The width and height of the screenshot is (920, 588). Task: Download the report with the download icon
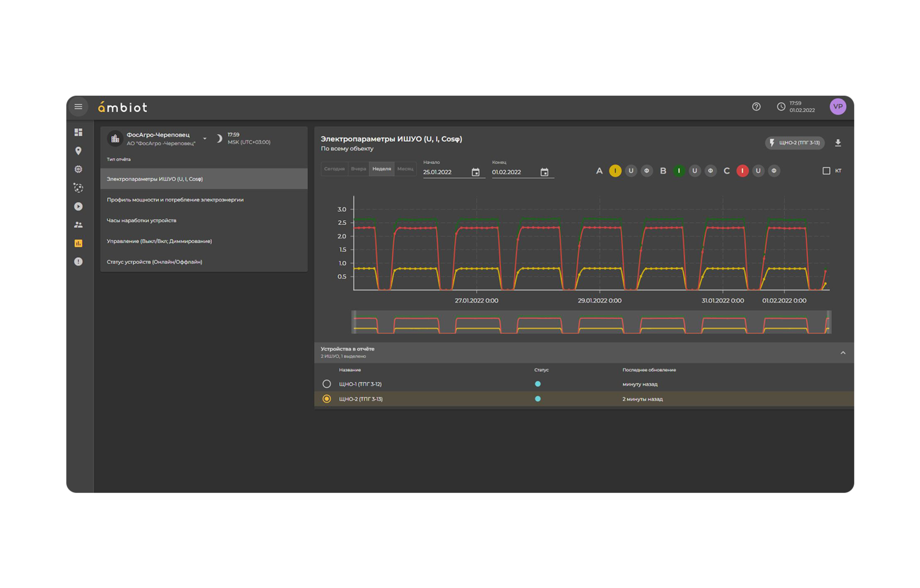(838, 143)
